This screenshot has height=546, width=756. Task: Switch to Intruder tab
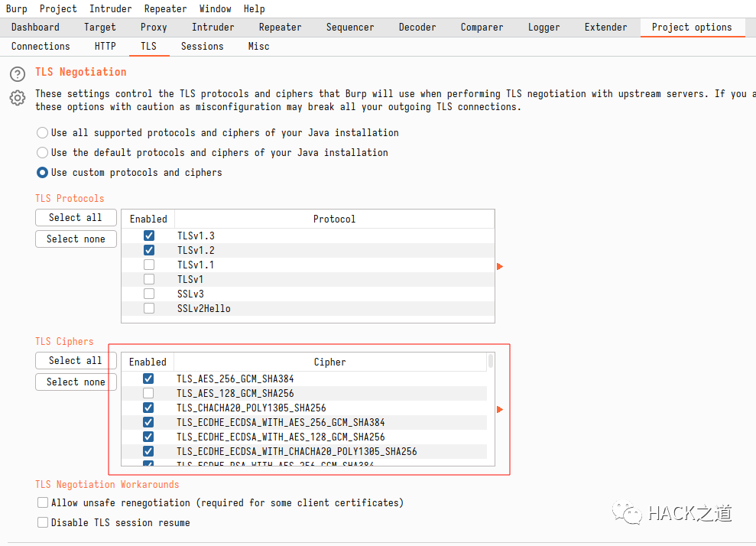point(213,27)
